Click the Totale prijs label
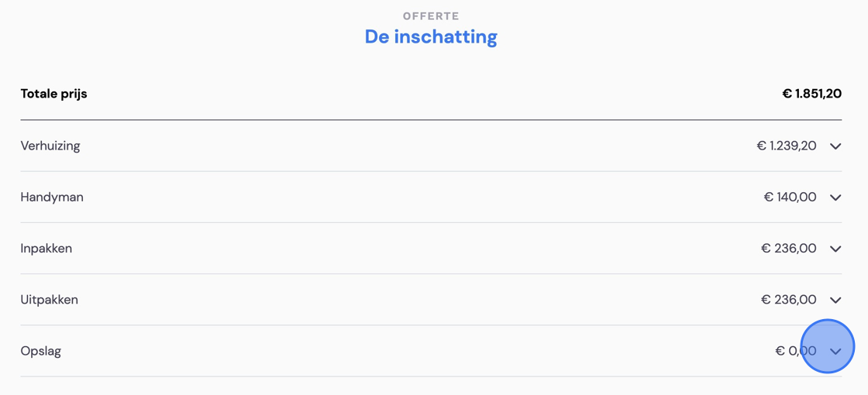 [x=53, y=94]
